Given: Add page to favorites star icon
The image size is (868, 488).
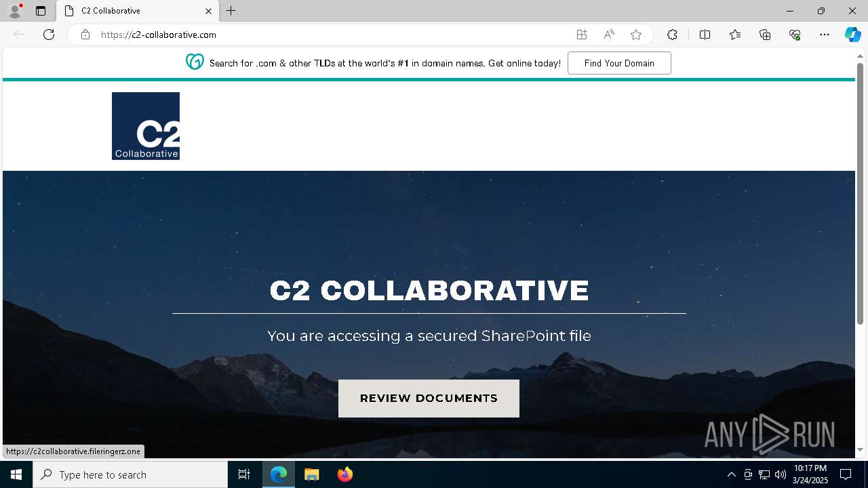Looking at the screenshot, I should (x=636, y=35).
